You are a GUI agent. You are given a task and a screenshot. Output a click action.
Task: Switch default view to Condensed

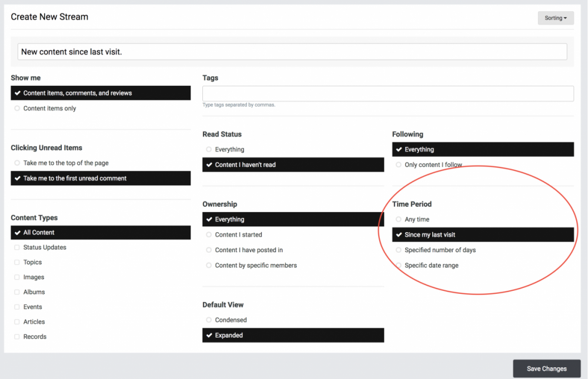tap(230, 320)
